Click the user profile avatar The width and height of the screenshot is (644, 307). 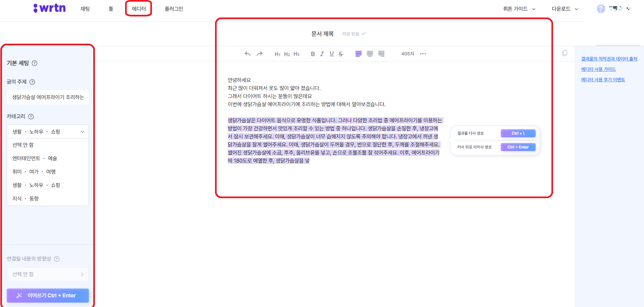[601, 9]
